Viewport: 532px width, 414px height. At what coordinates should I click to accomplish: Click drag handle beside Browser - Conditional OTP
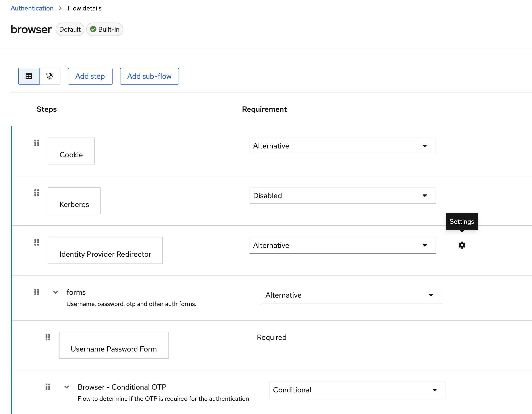tap(48, 387)
